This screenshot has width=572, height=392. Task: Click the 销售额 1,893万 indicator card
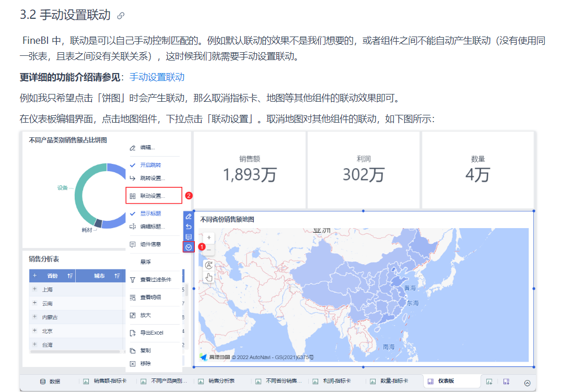point(250,170)
